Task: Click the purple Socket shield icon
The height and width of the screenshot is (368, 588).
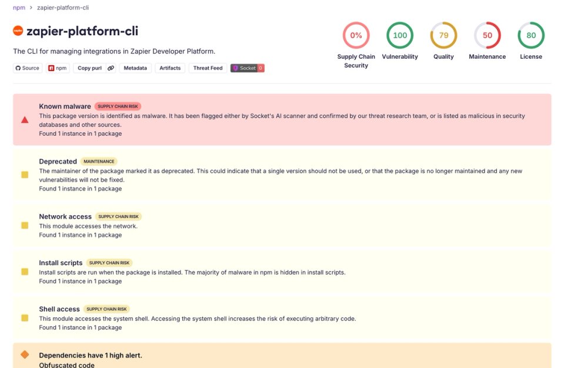Action: point(234,68)
